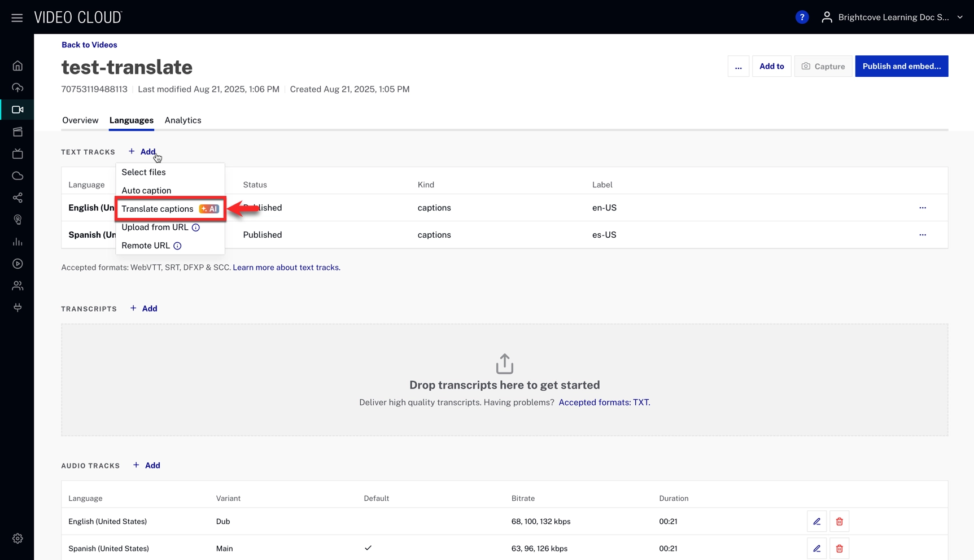Viewport: 974px width, 560px height.
Task: Click the transcripts drop zone area
Action: tap(504, 379)
